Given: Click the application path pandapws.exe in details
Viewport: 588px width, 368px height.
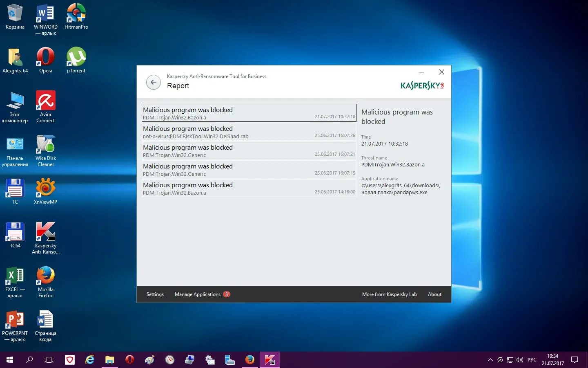Looking at the screenshot, I should pos(401,189).
